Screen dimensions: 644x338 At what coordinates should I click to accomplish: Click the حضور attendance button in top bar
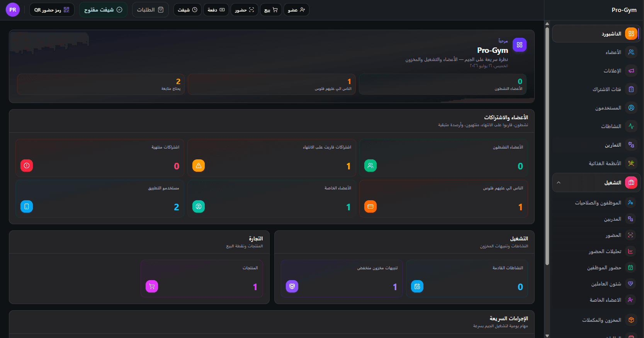point(245,10)
